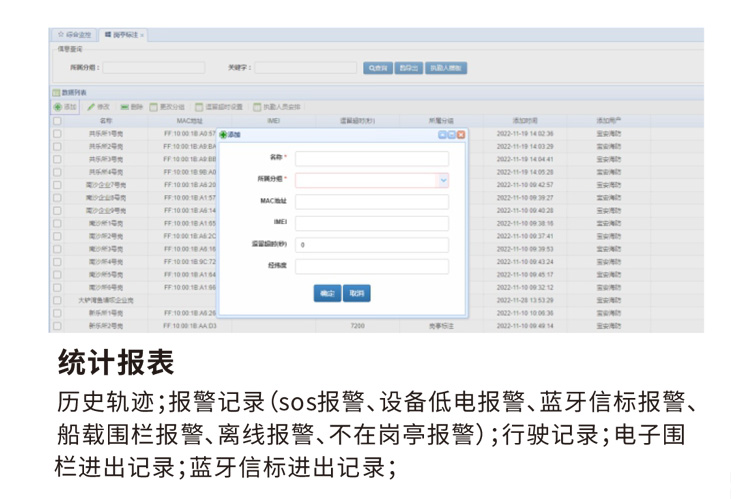Click the green 添加 add toolbar icon
This screenshot has width=750, height=499.
pos(64,106)
